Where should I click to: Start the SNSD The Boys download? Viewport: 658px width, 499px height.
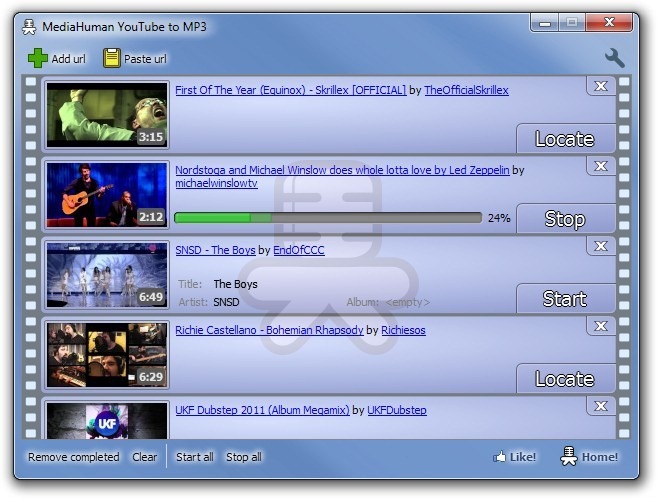click(565, 298)
